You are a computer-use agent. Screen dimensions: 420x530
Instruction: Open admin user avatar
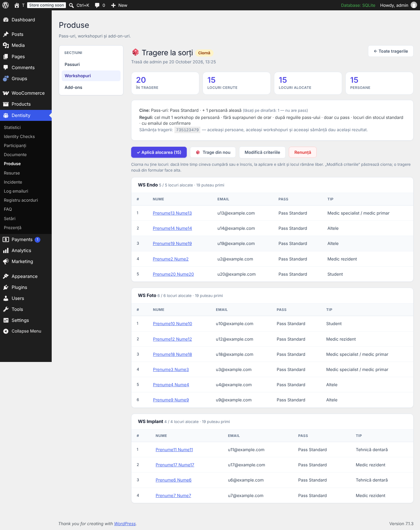click(414, 5)
